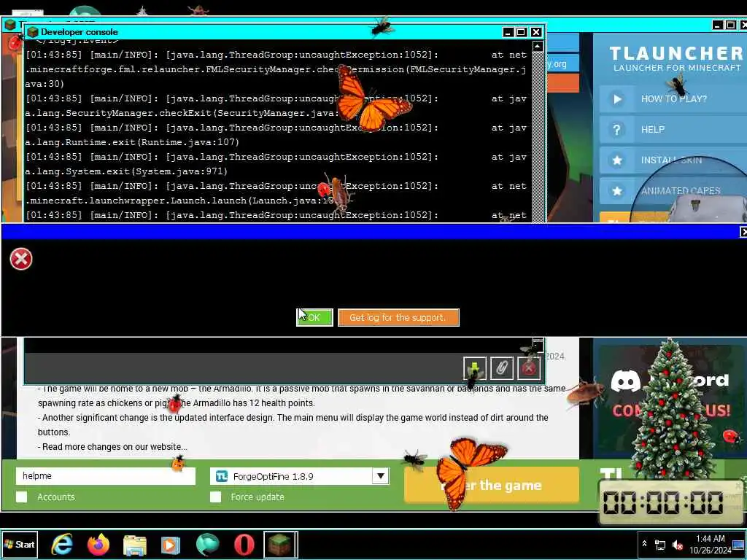Launch Firefox from the taskbar
Screen dimensions: 747x560
click(98, 544)
